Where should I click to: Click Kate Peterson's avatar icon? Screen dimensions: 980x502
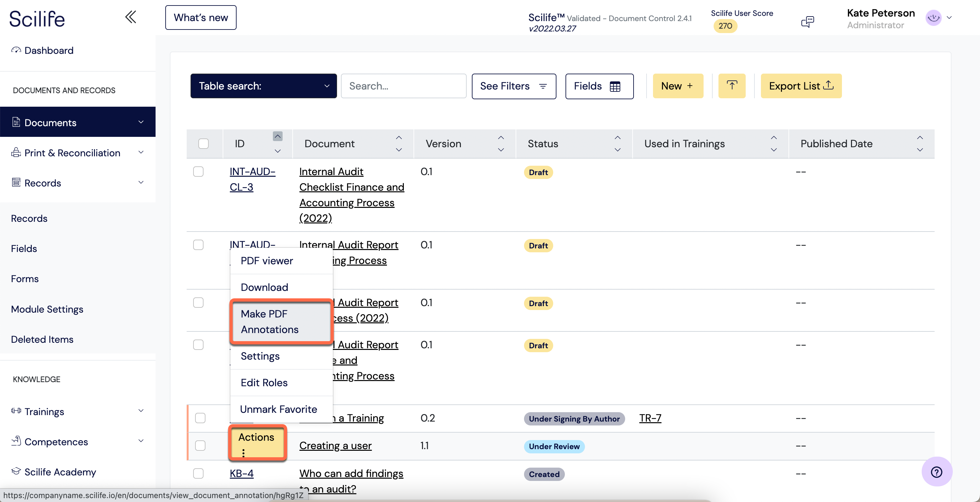point(933,18)
